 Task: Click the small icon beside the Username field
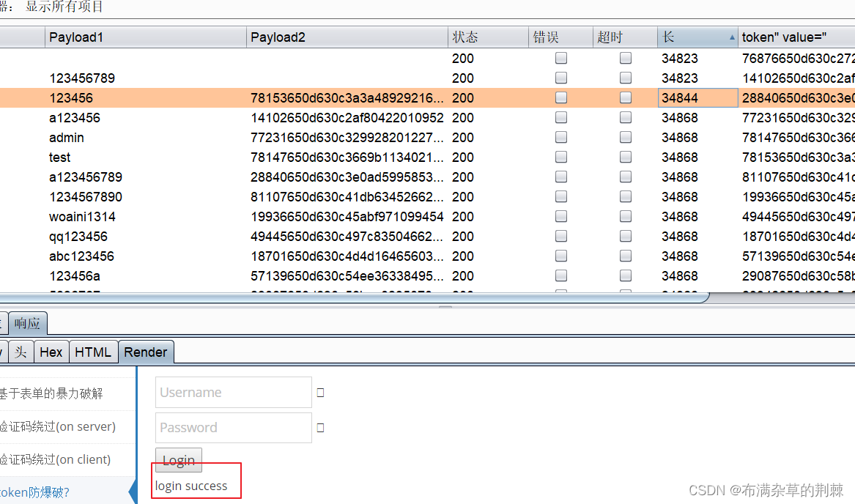(x=321, y=393)
